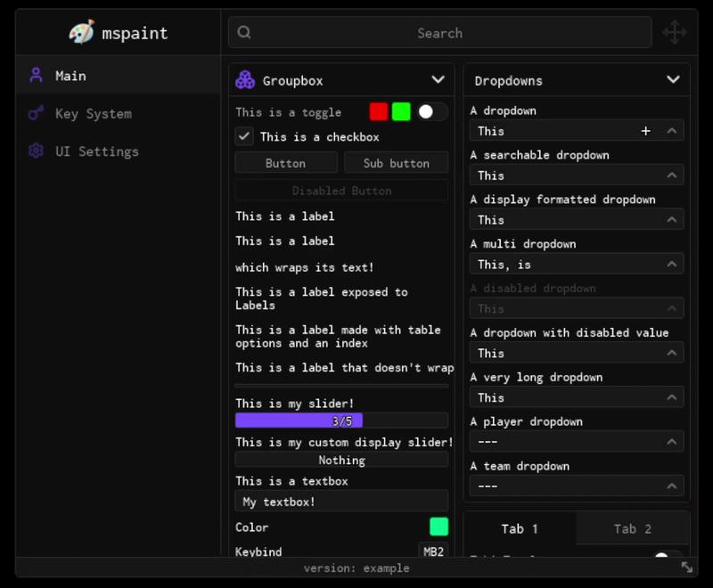This screenshot has height=588, width=713.
Task: Click 'This is a label that doesn't wrap'
Action: [344, 367]
